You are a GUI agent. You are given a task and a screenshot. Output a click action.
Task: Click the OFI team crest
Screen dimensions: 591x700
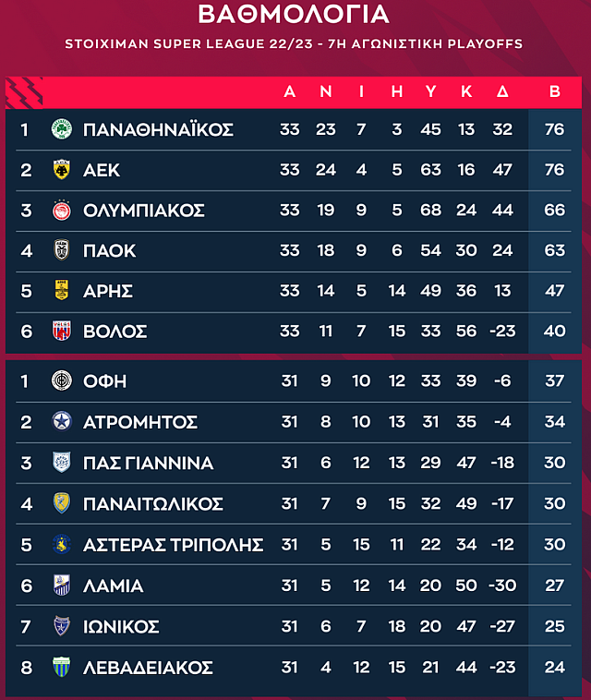click(x=62, y=381)
